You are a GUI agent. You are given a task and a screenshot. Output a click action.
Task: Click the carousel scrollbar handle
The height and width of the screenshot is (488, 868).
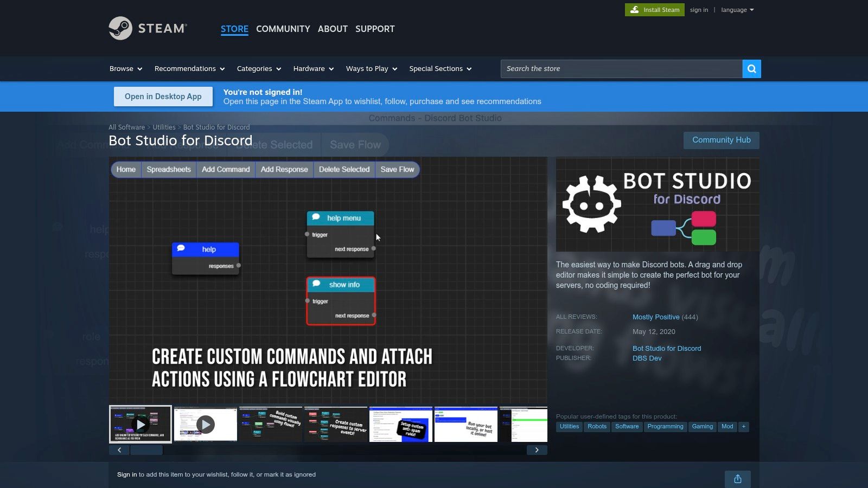coord(146,450)
